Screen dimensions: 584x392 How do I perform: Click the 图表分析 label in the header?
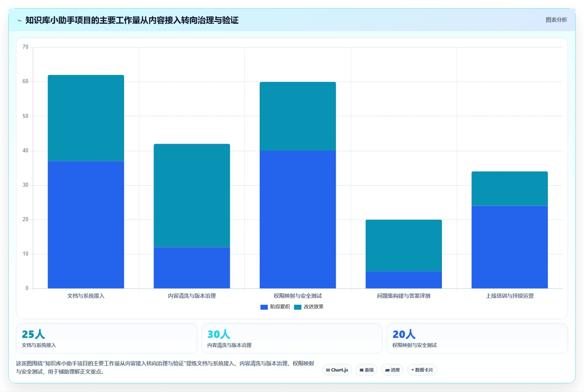556,20
